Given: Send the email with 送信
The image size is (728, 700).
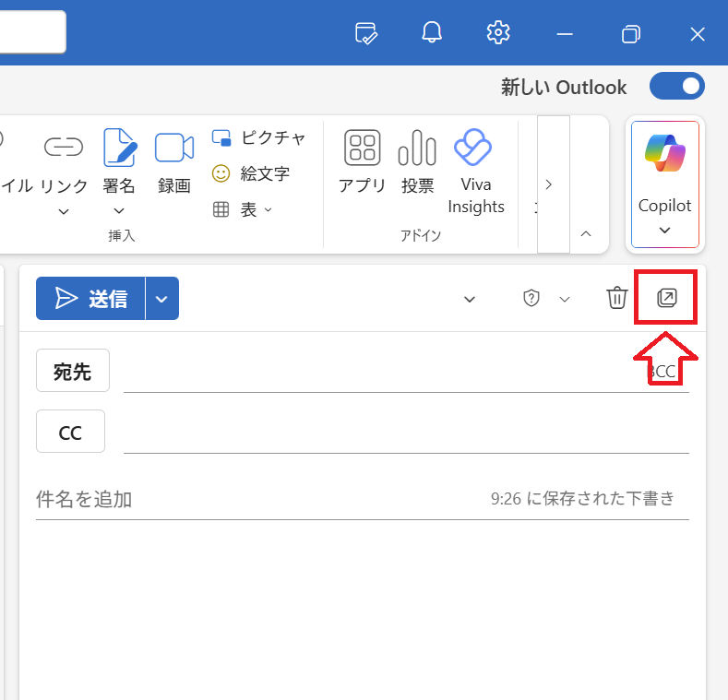Looking at the screenshot, I should 90,299.
